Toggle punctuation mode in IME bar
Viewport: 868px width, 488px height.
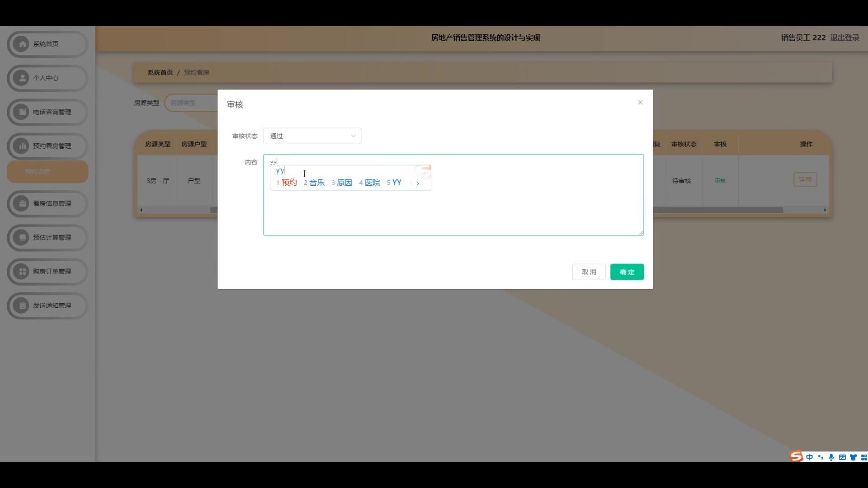click(821, 457)
